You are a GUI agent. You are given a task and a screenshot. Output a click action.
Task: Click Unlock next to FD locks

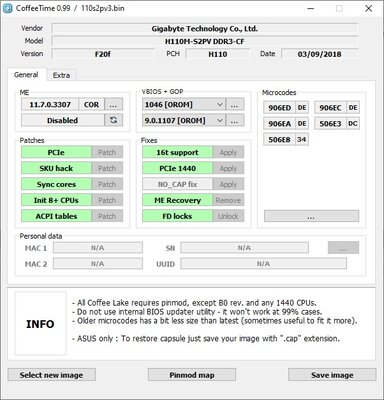click(x=228, y=216)
